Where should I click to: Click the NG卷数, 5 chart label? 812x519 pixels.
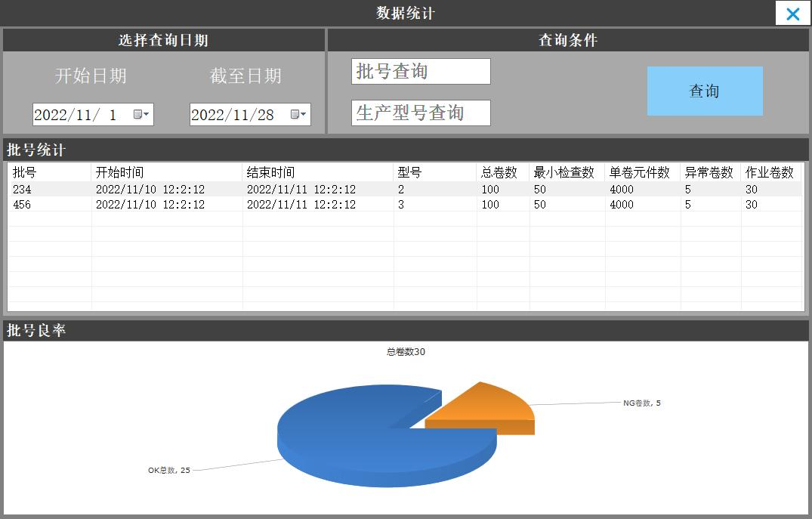pyautogui.click(x=641, y=403)
